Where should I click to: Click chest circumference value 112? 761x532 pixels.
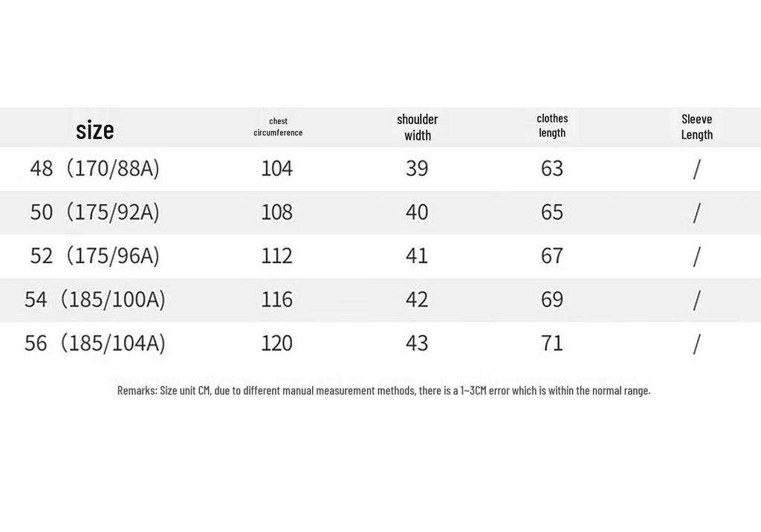(277, 256)
